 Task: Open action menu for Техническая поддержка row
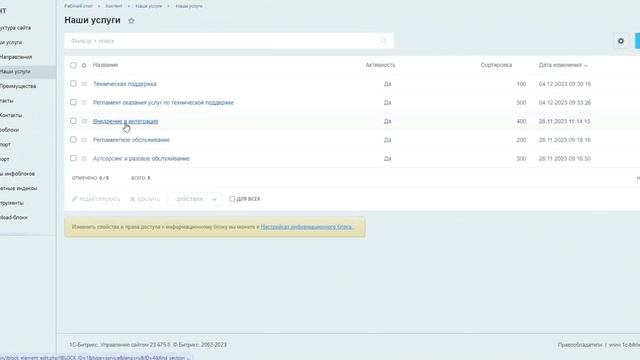point(84,84)
